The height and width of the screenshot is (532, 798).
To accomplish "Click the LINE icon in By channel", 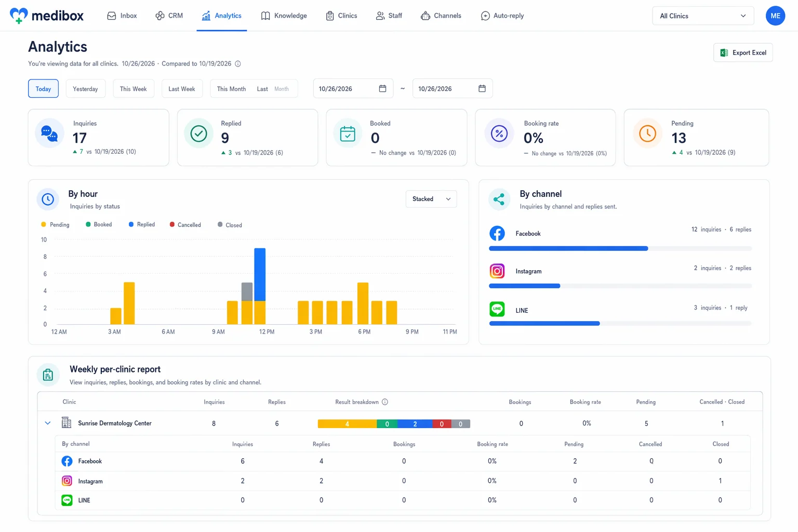I will click(x=497, y=309).
